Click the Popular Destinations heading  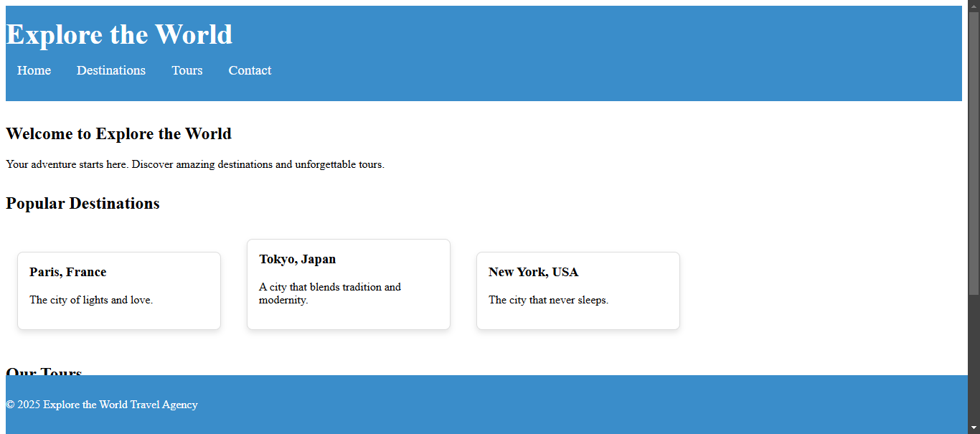83,203
